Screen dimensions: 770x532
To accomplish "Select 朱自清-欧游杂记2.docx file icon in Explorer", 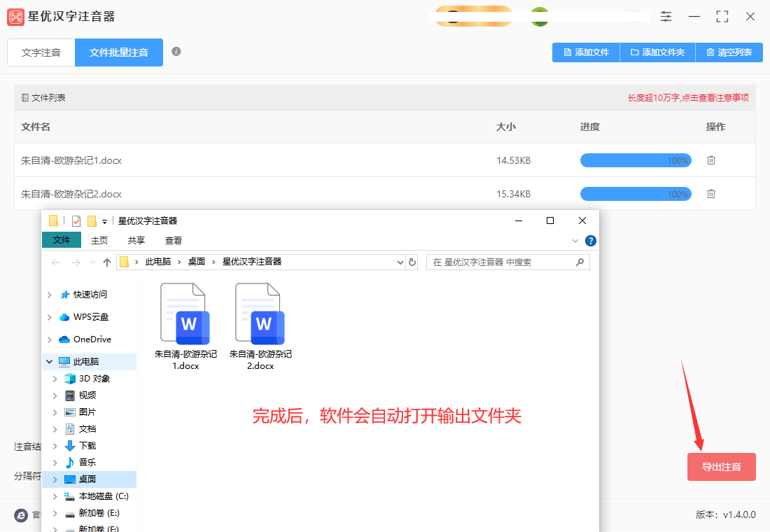I will point(260,314).
